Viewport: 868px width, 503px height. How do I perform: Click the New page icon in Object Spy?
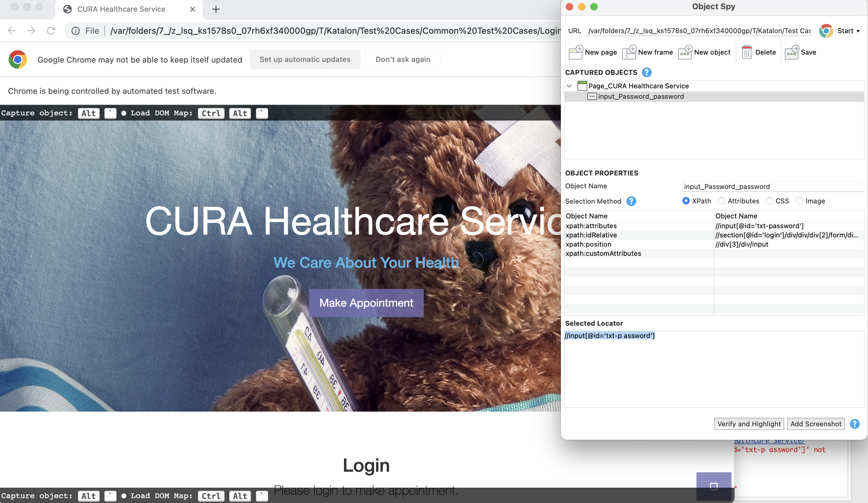point(576,52)
